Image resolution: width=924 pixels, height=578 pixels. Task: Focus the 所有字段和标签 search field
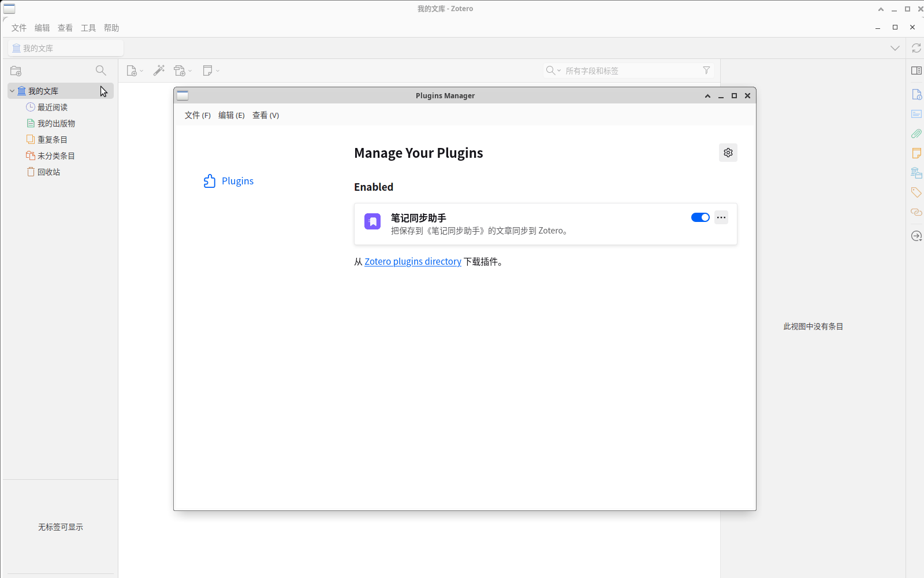pos(629,71)
